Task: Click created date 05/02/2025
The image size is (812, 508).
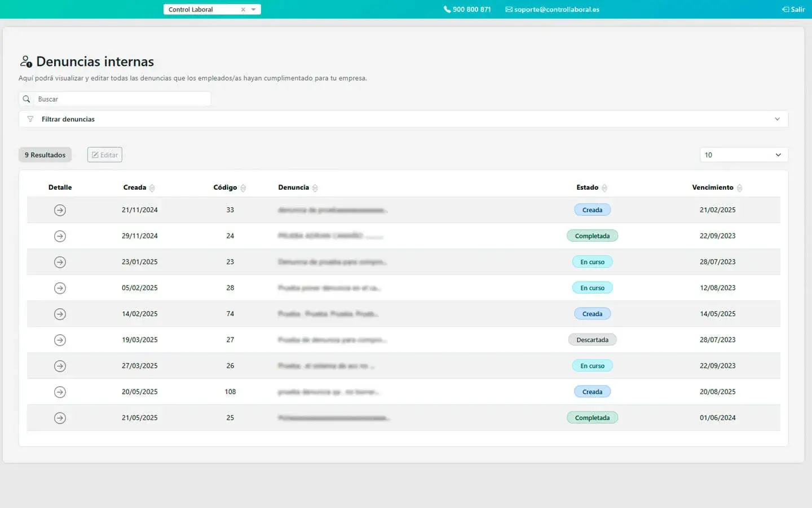Action: [x=140, y=288]
